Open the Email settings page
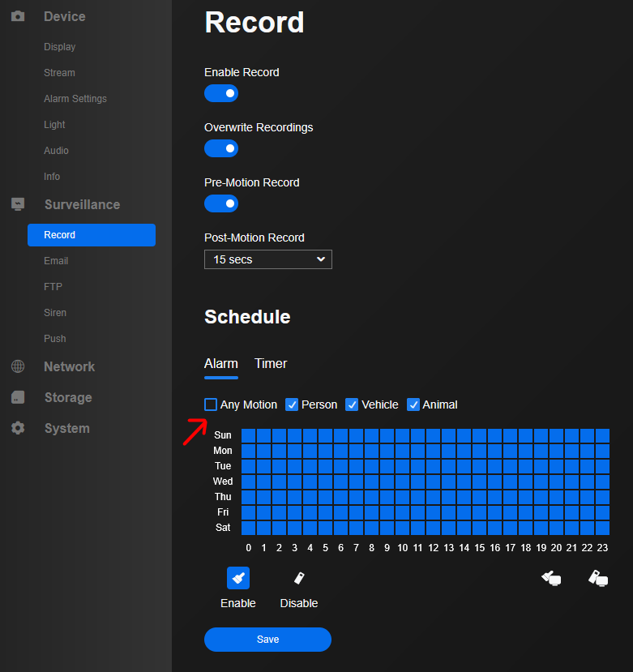 pyautogui.click(x=56, y=261)
